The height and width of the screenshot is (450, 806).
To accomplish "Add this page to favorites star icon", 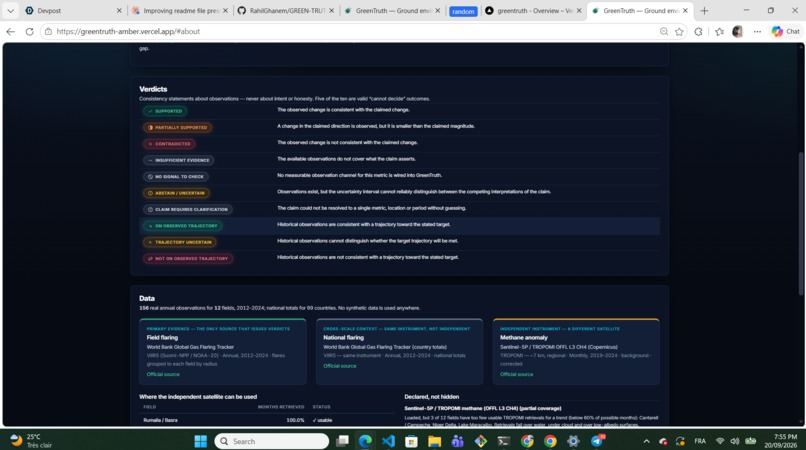I will tap(679, 31).
